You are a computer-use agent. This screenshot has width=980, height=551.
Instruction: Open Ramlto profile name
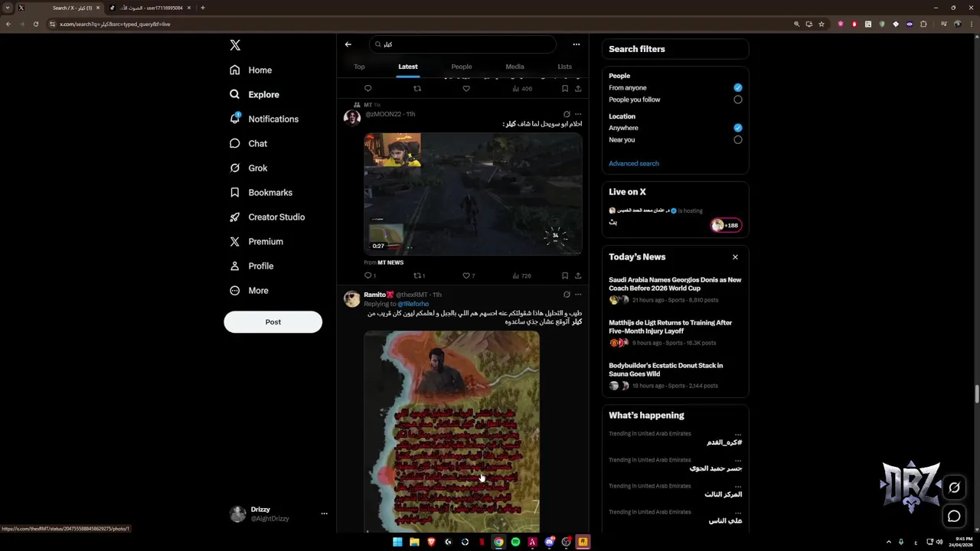(378, 295)
